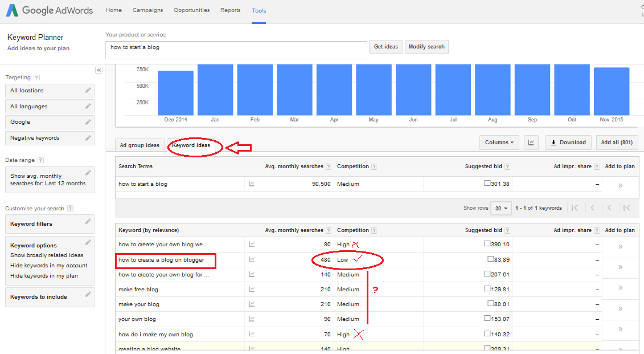The image size is (644, 354).
Task: Add 'how to create a blog on blogger' to plan
Action: click(620, 267)
